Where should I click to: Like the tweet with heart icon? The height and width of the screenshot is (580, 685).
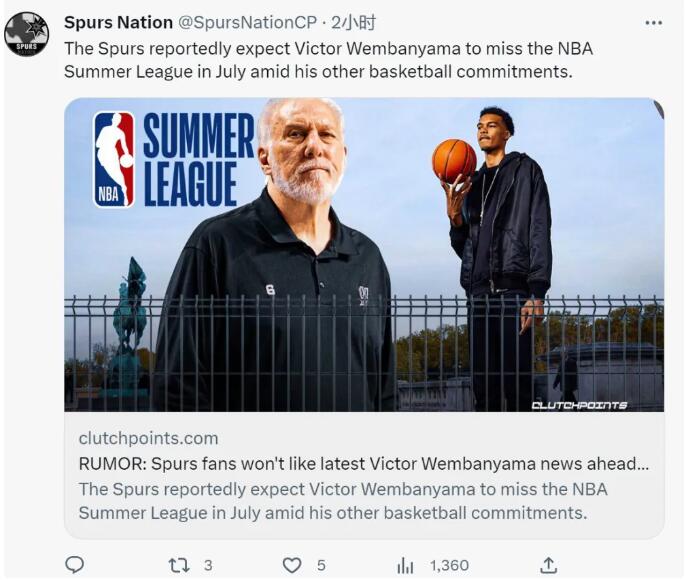point(291,565)
